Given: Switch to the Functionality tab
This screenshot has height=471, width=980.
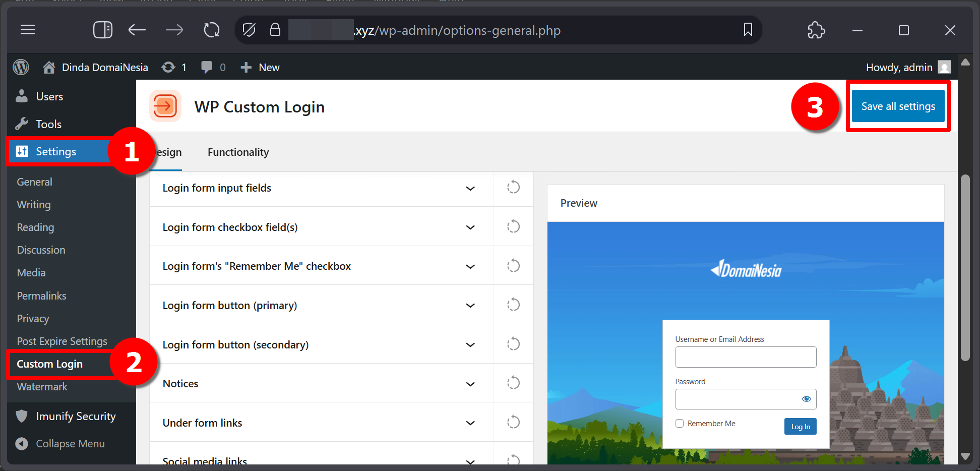Looking at the screenshot, I should point(238,152).
